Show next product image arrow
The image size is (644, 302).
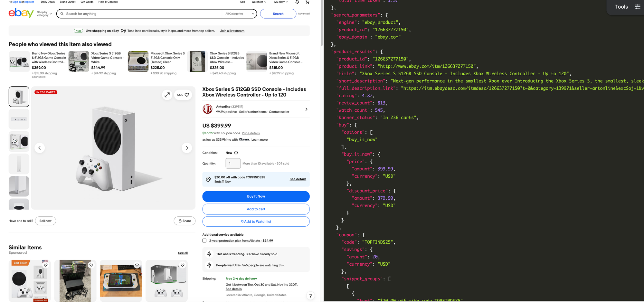coord(187,148)
